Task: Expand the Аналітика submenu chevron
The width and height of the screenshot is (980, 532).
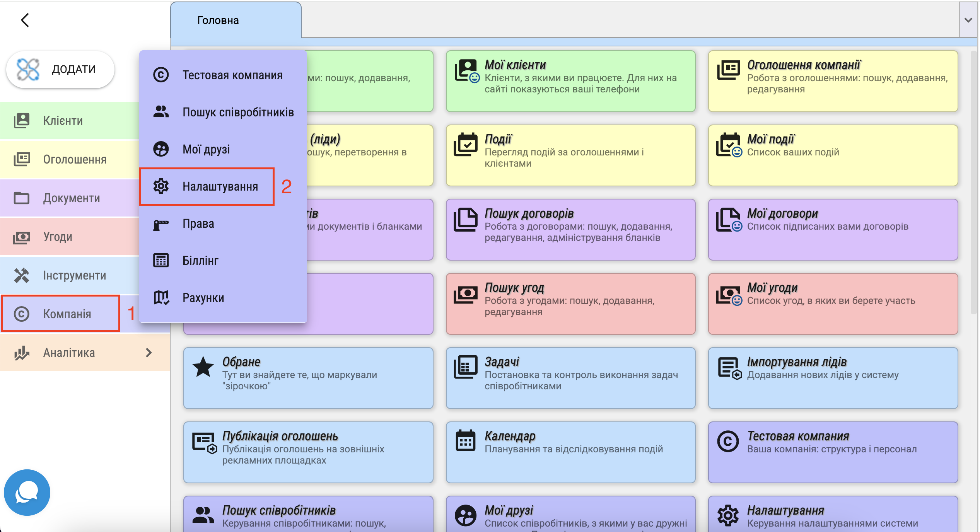Action: pos(149,353)
